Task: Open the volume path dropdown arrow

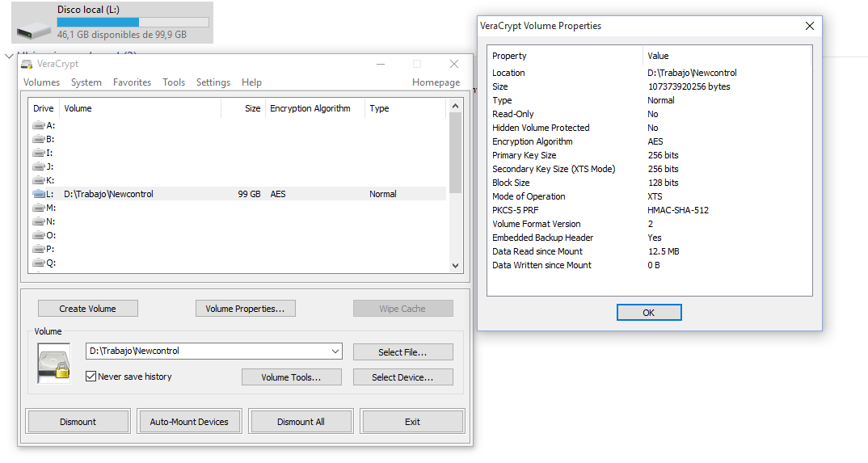Action: point(335,351)
